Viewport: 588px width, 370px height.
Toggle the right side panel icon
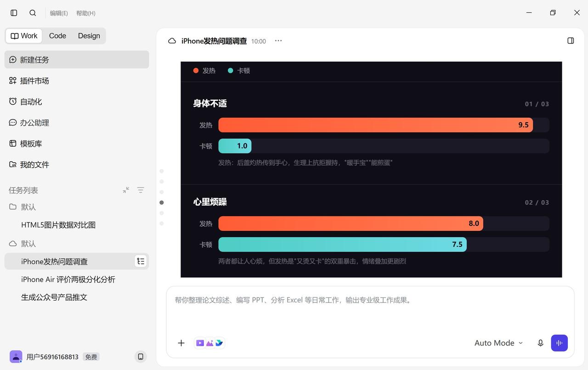pos(571,41)
